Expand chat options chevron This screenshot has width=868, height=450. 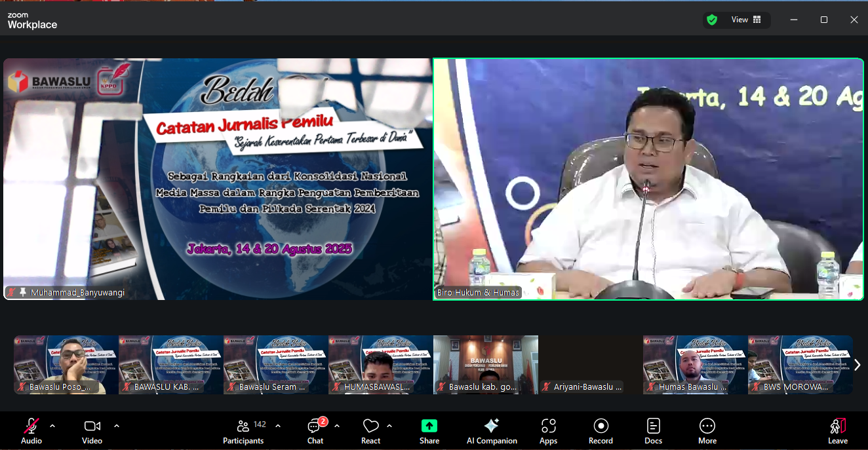(x=337, y=426)
